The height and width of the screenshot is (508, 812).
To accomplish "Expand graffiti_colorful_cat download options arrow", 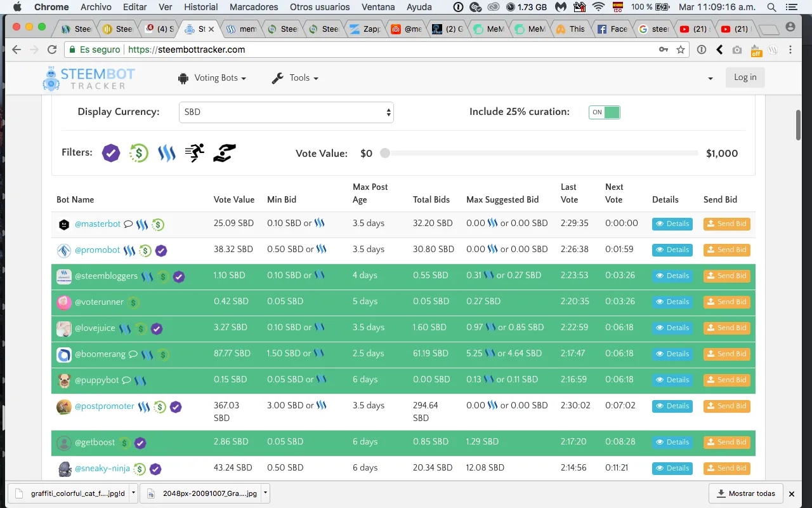I will [x=133, y=493].
